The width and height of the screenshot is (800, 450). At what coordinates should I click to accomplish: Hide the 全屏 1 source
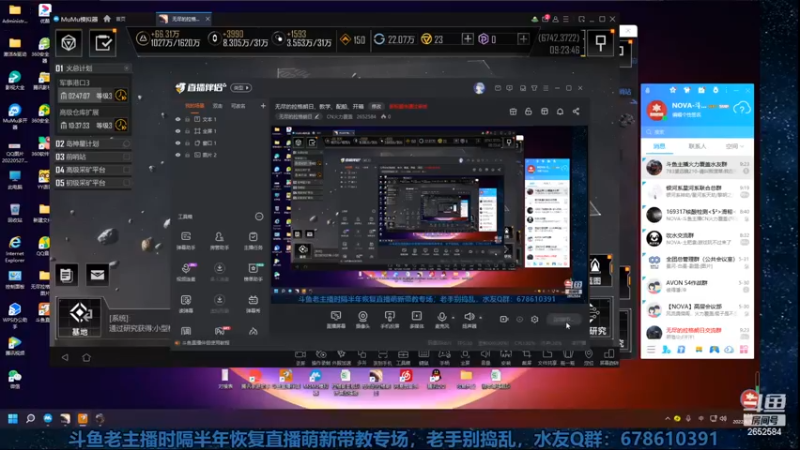(x=178, y=131)
